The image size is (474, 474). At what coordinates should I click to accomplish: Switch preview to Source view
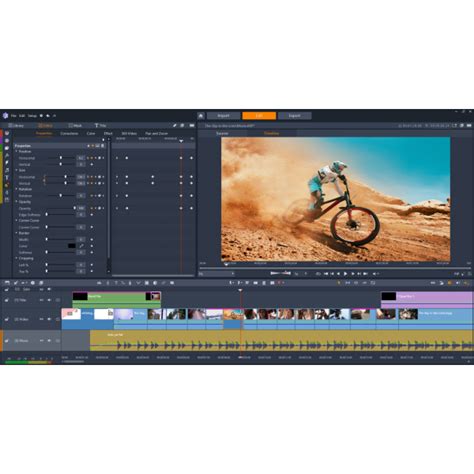pyautogui.click(x=222, y=133)
